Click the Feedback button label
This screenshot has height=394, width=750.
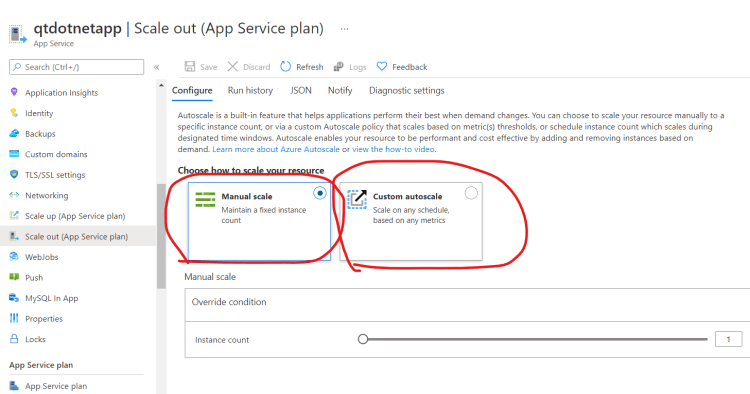tap(409, 67)
